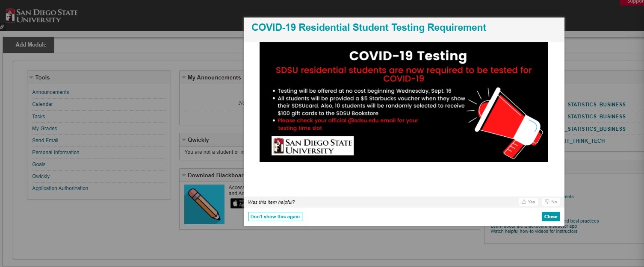644x267 pixels.
Task: Open the Send Email tool
Action: point(45,140)
